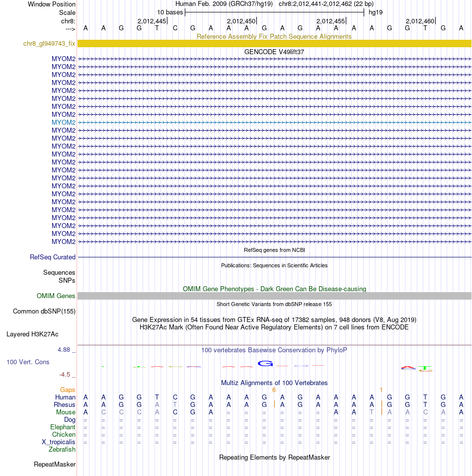Select the Mouse alignment row label
The image size is (472, 476).
(x=66, y=412)
